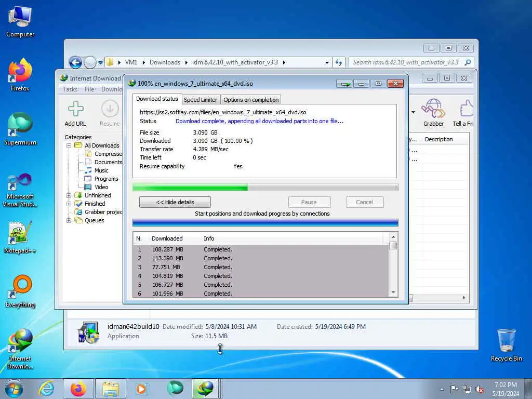Viewport: 532px width, 399px height.
Task: Open Windows Media Player from taskbar
Action: click(141, 389)
